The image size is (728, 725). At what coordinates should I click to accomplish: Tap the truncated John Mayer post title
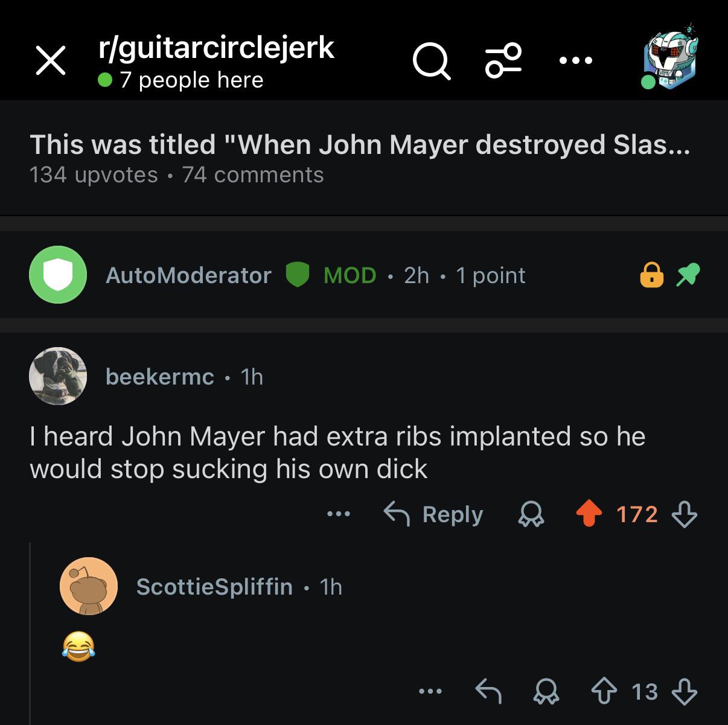[362, 144]
